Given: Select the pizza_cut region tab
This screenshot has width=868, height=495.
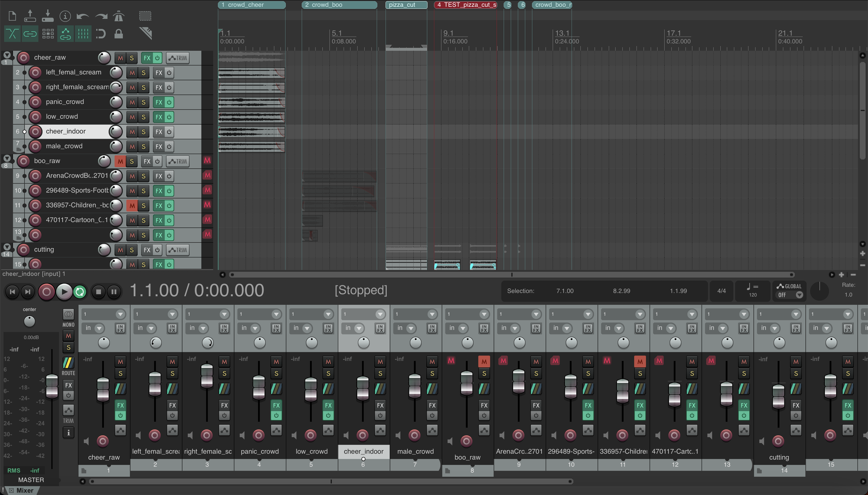Looking at the screenshot, I should point(406,5).
